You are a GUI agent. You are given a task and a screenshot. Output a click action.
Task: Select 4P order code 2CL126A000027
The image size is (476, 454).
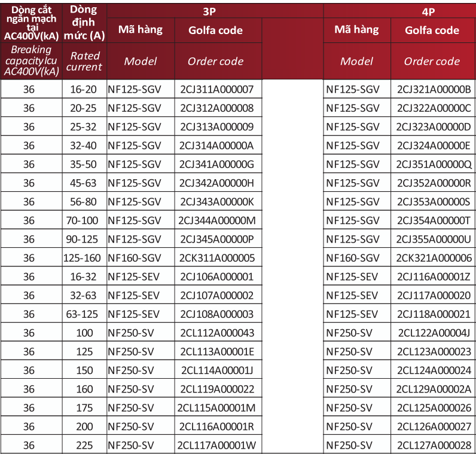pyautogui.click(x=434, y=427)
